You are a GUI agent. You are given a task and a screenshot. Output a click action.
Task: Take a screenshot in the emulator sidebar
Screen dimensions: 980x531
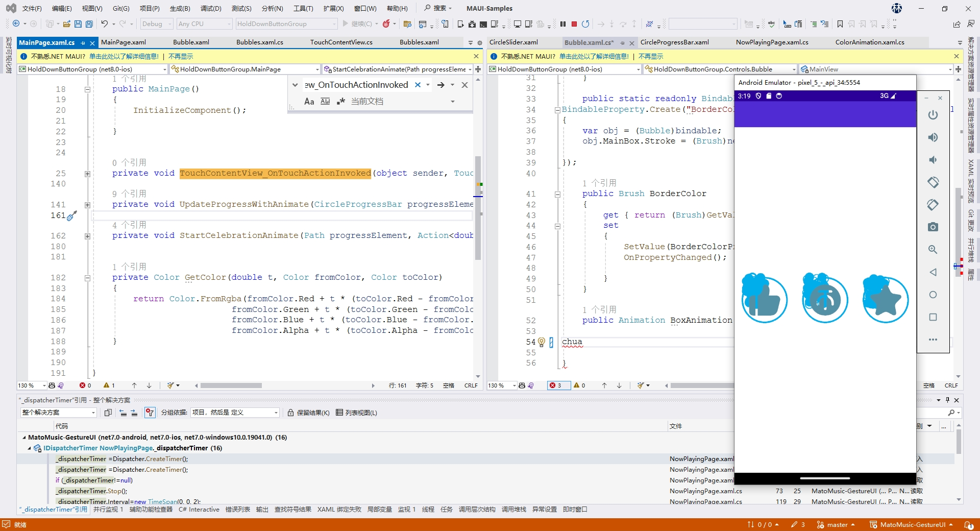coord(933,227)
